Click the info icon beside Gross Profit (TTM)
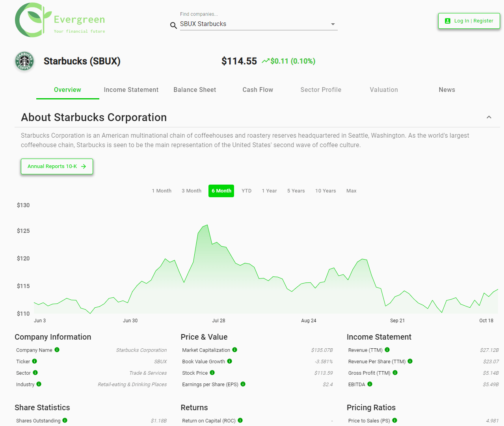The height and width of the screenshot is (426, 504). 395,373
